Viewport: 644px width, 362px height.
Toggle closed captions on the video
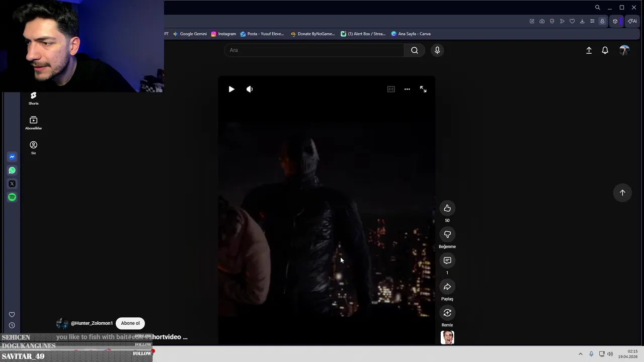coord(391,89)
